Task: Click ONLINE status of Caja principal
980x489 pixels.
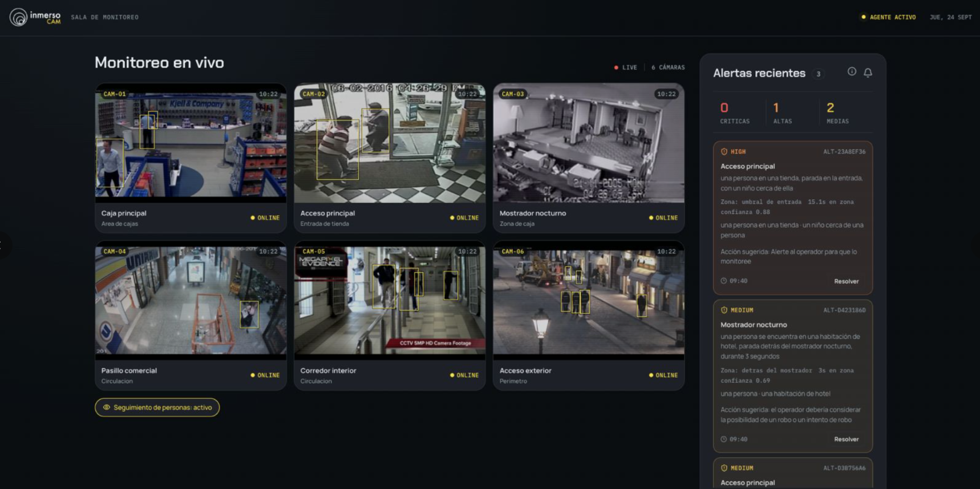Action: tap(265, 218)
